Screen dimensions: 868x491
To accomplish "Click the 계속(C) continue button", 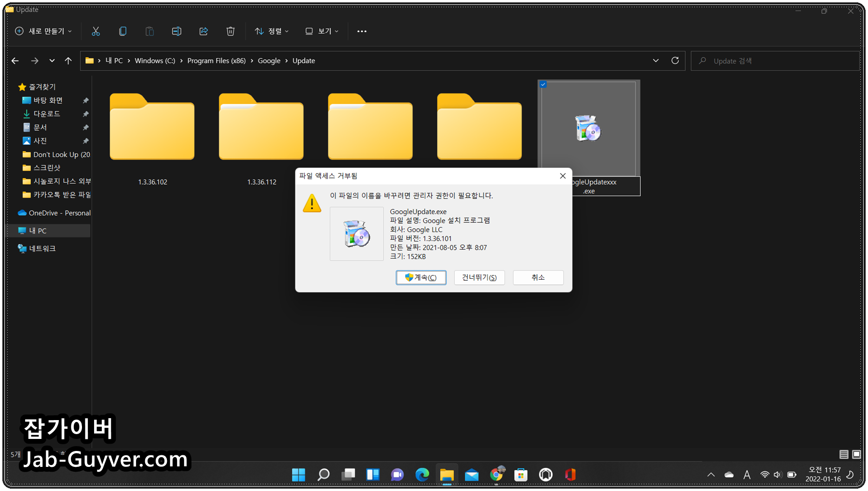I will click(421, 278).
